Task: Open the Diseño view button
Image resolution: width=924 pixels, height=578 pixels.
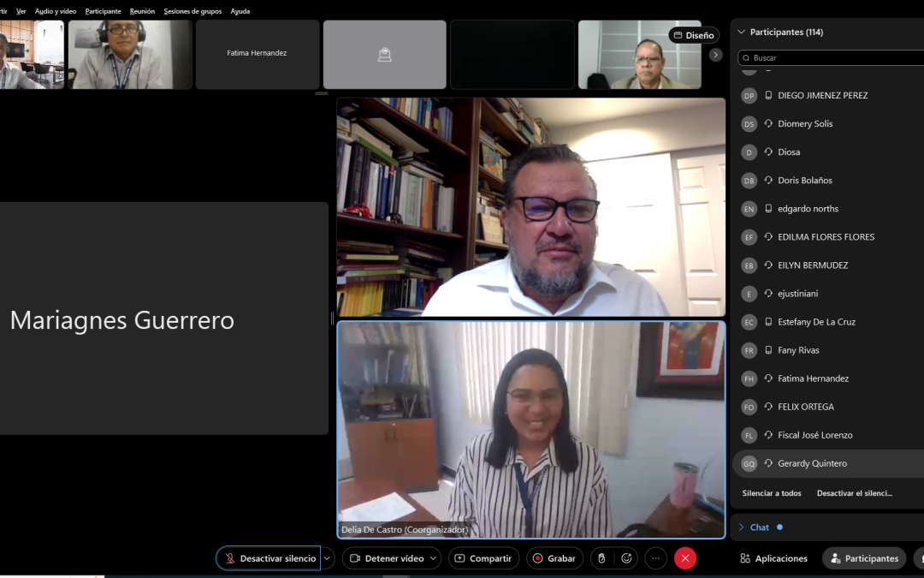Action: click(693, 35)
